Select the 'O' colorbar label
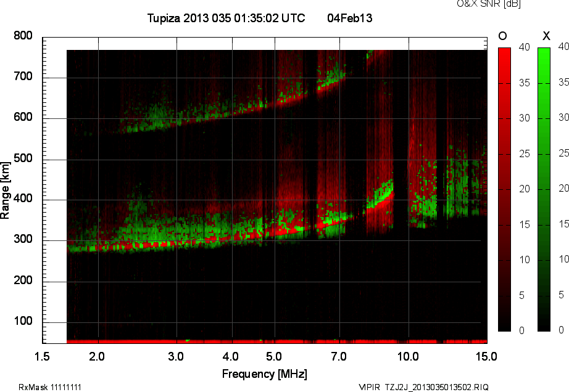 coord(502,36)
